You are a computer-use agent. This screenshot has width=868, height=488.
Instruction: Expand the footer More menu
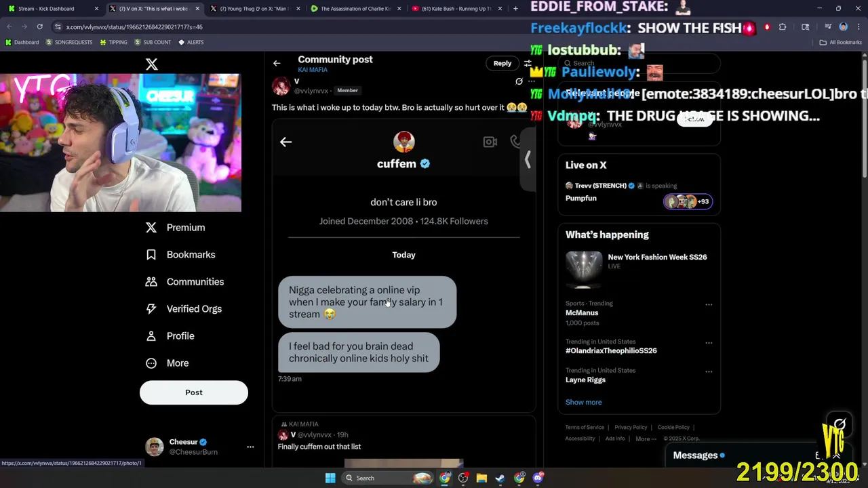646,439
